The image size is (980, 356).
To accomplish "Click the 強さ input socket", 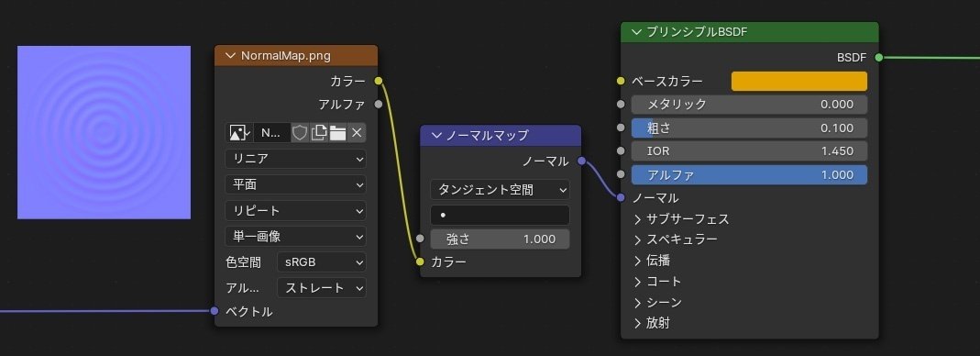I will (x=420, y=239).
